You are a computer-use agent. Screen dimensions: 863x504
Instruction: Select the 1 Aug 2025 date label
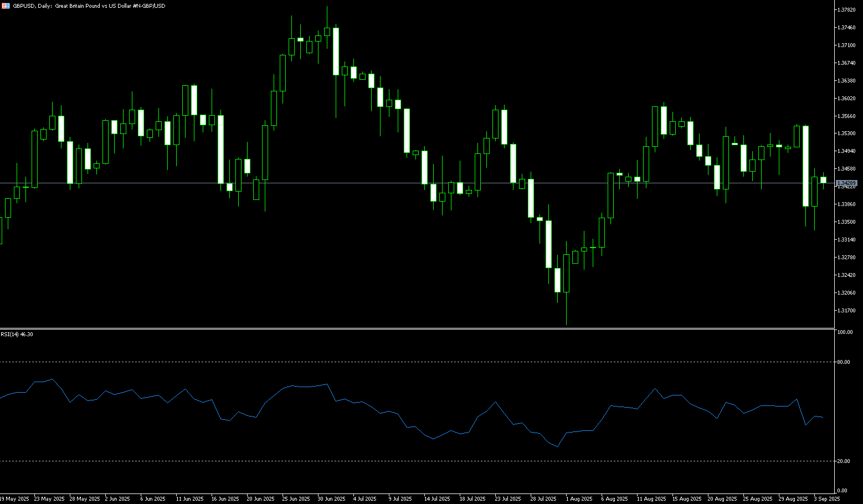pos(579,499)
